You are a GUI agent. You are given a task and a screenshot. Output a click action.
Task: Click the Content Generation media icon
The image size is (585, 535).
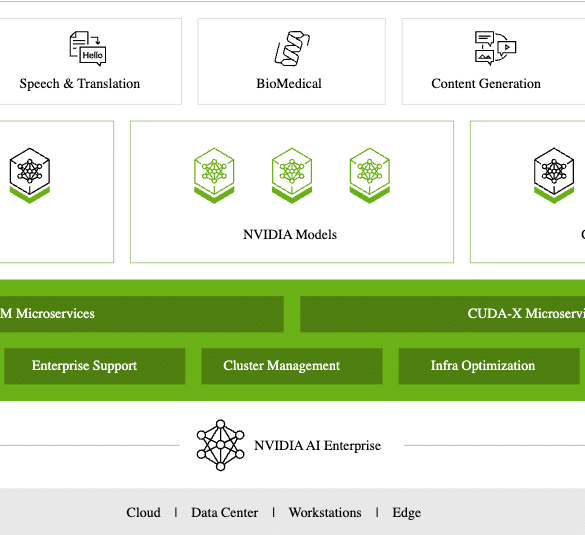[495, 49]
